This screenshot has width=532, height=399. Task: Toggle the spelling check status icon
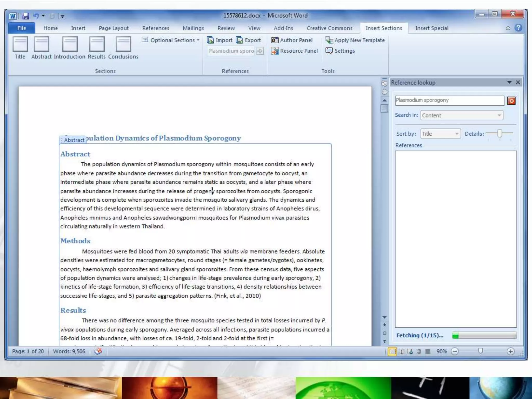click(98, 351)
